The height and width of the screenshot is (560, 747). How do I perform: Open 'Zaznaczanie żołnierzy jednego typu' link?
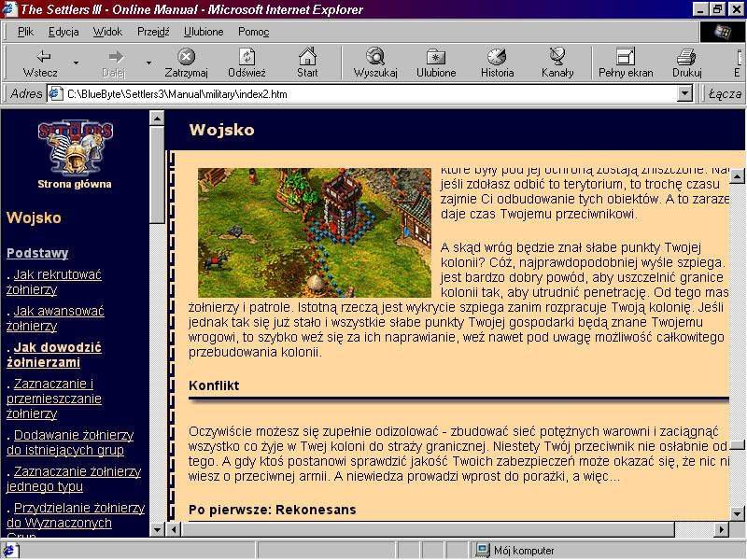click(x=74, y=479)
